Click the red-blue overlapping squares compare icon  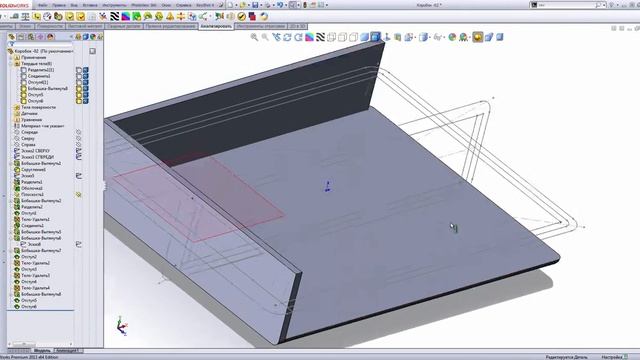click(x=252, y=16)
